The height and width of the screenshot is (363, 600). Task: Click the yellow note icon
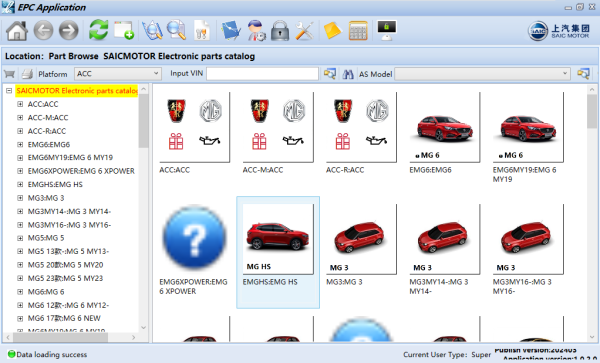point(332,31)
